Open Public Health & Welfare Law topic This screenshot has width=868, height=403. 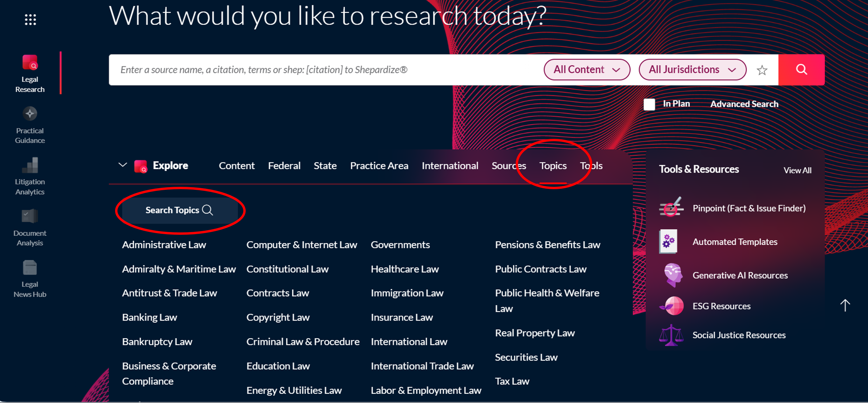(547, 301)
